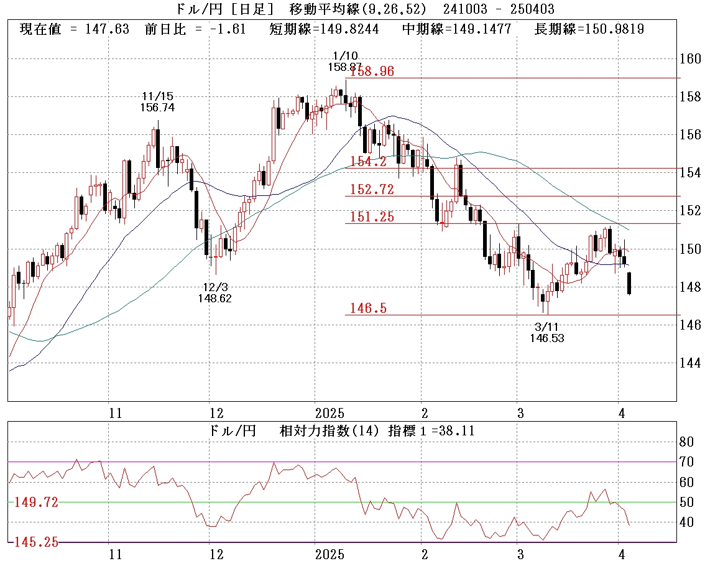Select the red 154.2 level label

pyautogui.click(x=368, y=162)
